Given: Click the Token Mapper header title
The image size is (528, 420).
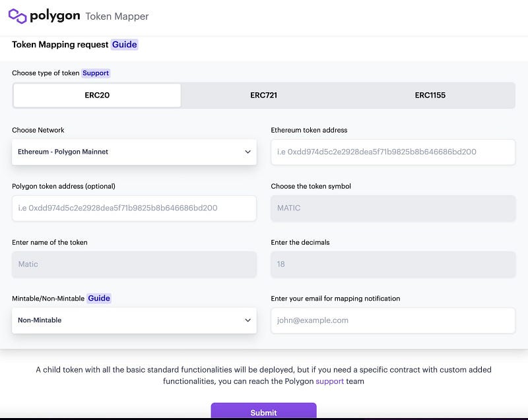Looking at the screenshot, I should click(x=117, y=16).
